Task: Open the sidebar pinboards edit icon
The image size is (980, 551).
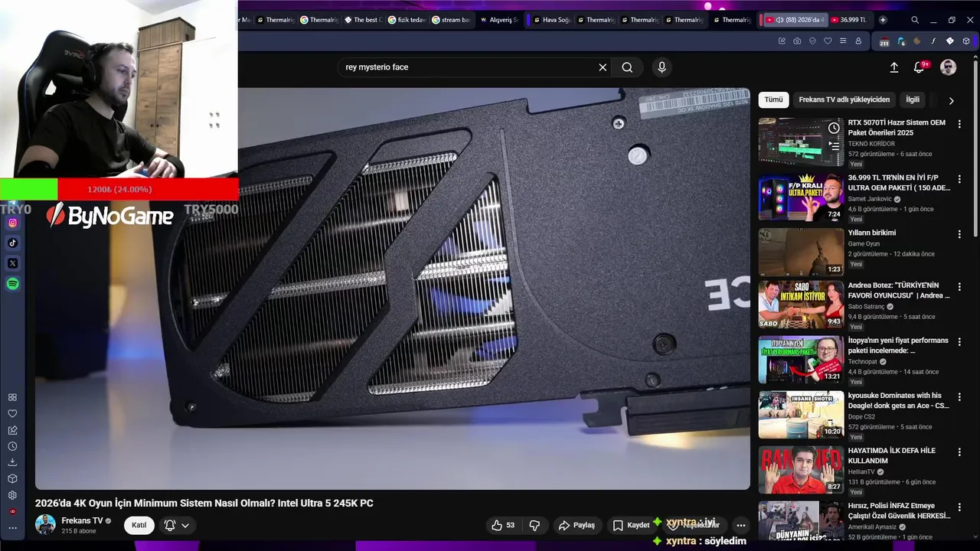Action: click(12, 430)
